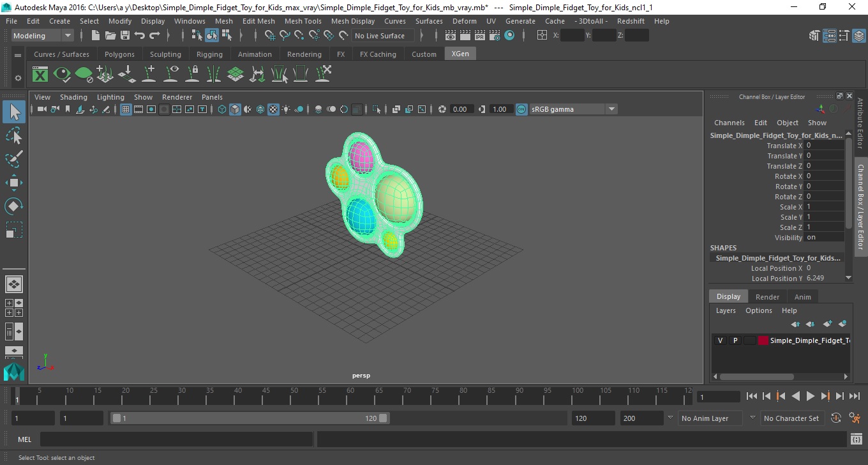The width and height of the screenshot is (868, 465).
Task: Activate the Select tool arrow
Action: pos(14,112)
